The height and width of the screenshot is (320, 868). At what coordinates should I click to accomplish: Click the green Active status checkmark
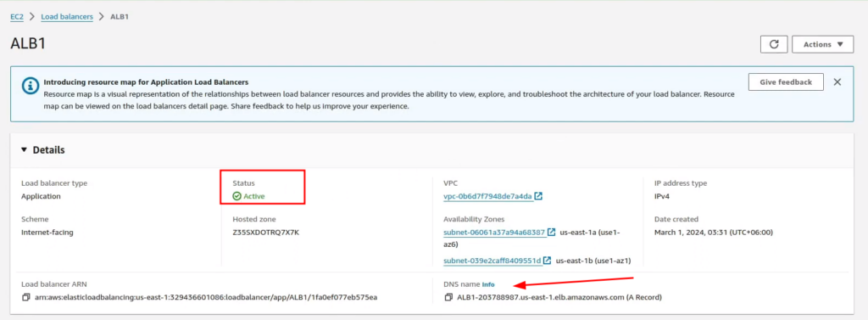(x=237, y=196)
